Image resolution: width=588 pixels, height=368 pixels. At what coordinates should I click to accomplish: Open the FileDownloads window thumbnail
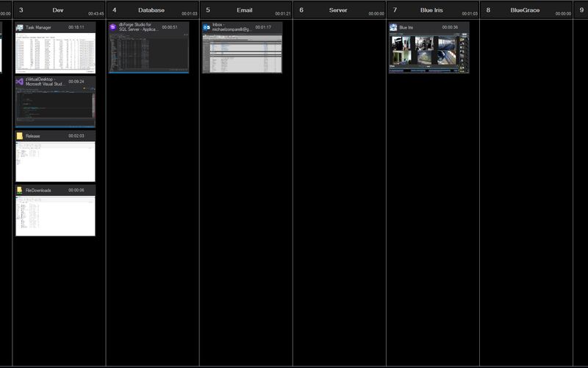(56, 216)
